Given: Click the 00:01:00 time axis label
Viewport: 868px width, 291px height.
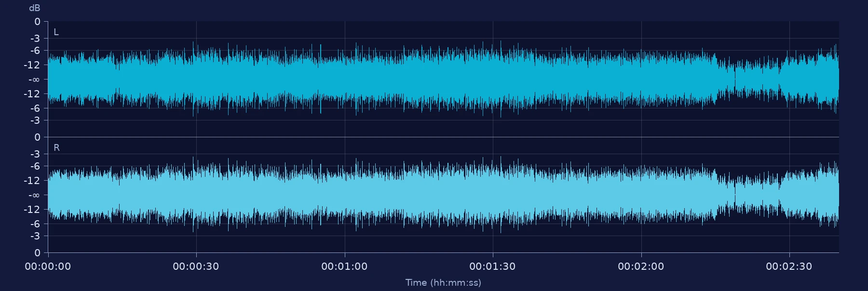Looking at the screenshot, I should point(344,266).
